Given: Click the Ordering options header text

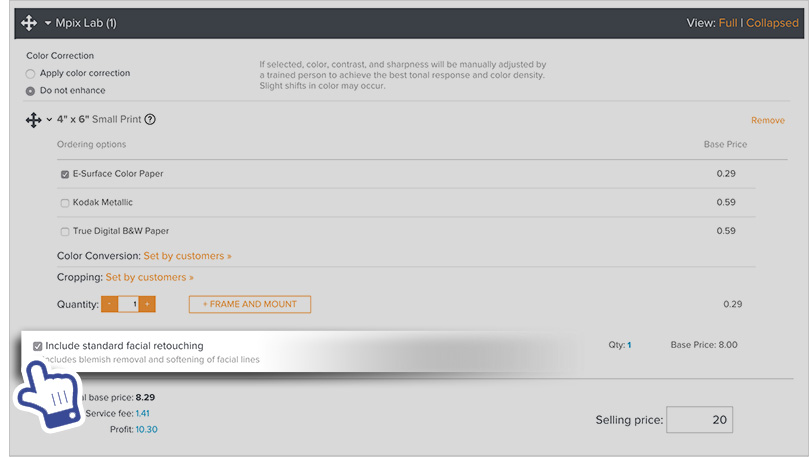Looking at the screenshot, I should [91, 144].
